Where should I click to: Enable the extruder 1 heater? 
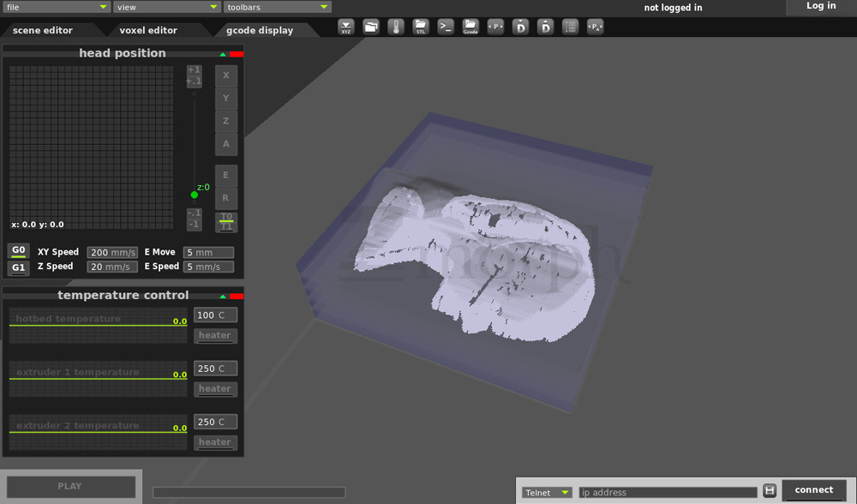[215, 389]
